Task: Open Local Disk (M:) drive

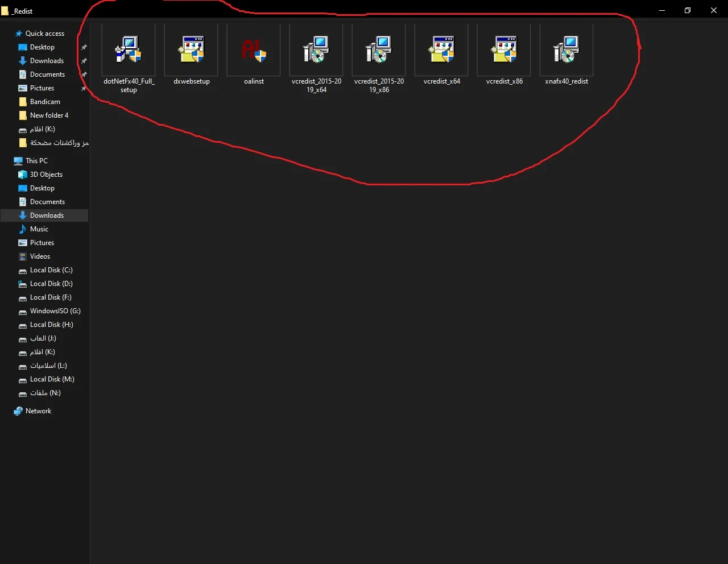Action: coord(52,379)
